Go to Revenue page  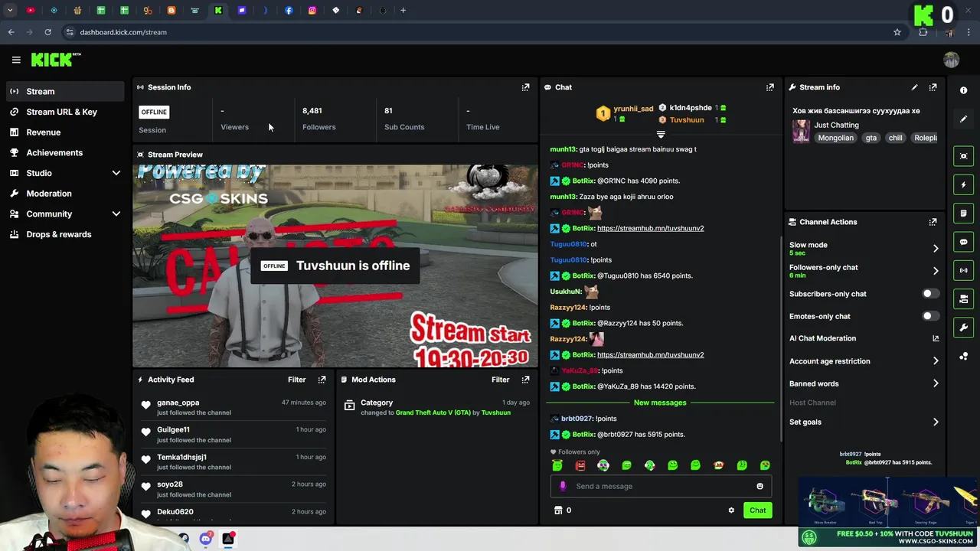(x=65, y=132)
